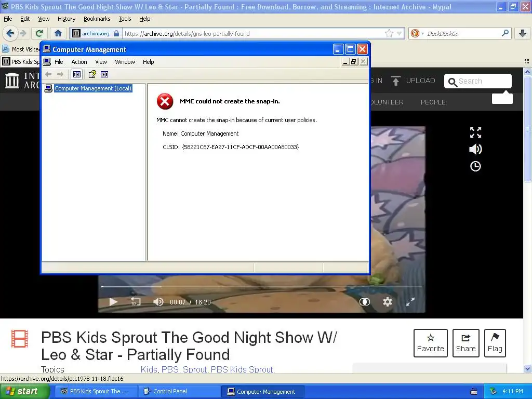Click the speaker icon beside the video
Image resolution: width=532 pixels, height=399 pixels.
[x=475, y=149]
